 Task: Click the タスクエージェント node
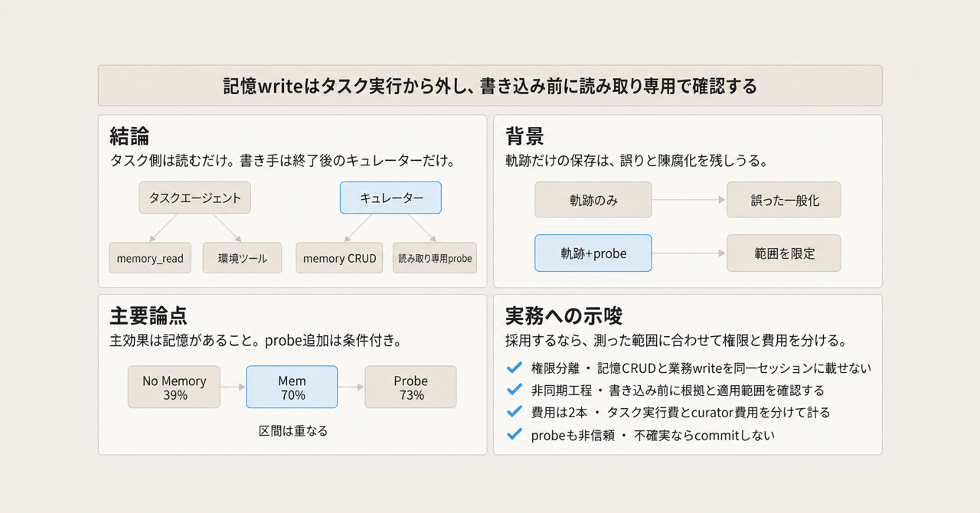click(194, 198)
